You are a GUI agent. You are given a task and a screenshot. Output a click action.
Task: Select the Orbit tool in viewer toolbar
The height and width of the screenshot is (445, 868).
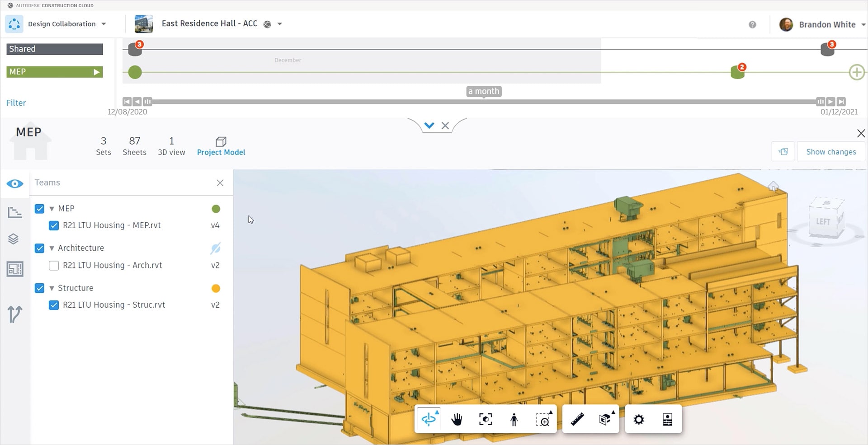(429, 420)
